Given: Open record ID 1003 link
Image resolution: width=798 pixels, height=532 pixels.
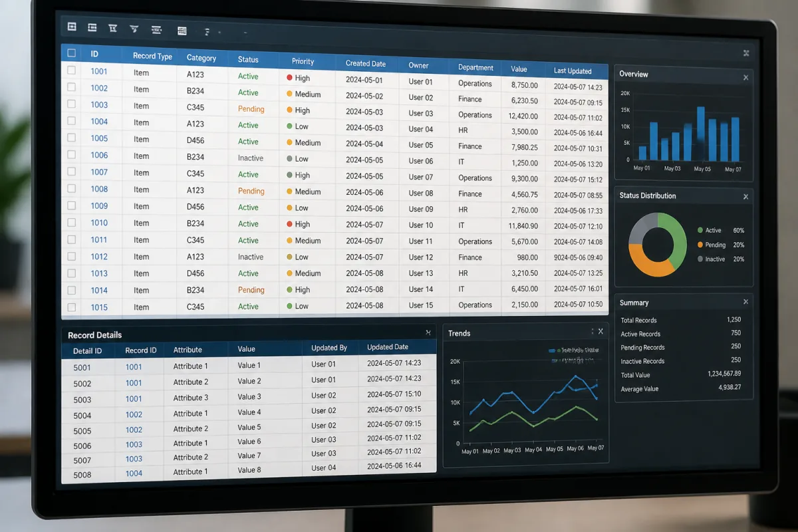Looking at the screenshot, I should tap(99, 105).
